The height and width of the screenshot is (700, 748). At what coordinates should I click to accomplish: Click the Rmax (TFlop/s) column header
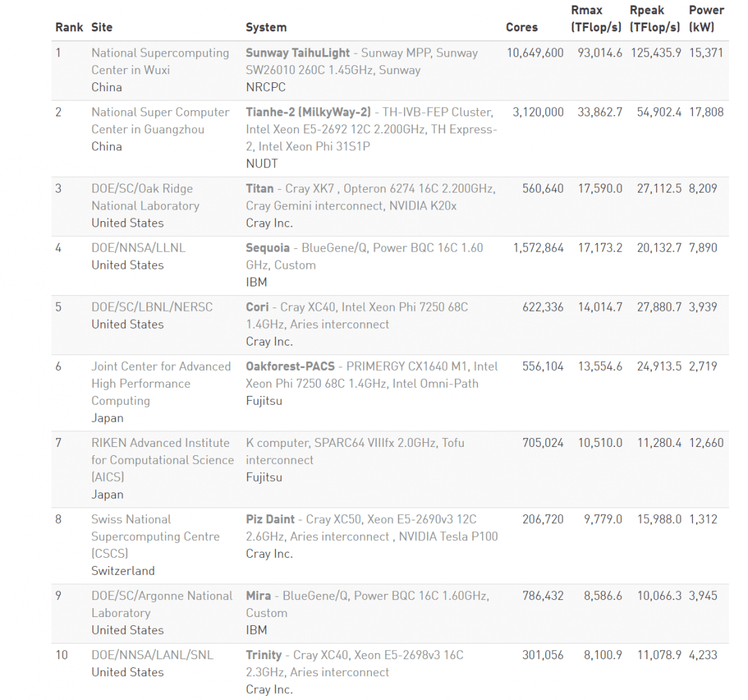pyautogui.click(x=596, y=18)
